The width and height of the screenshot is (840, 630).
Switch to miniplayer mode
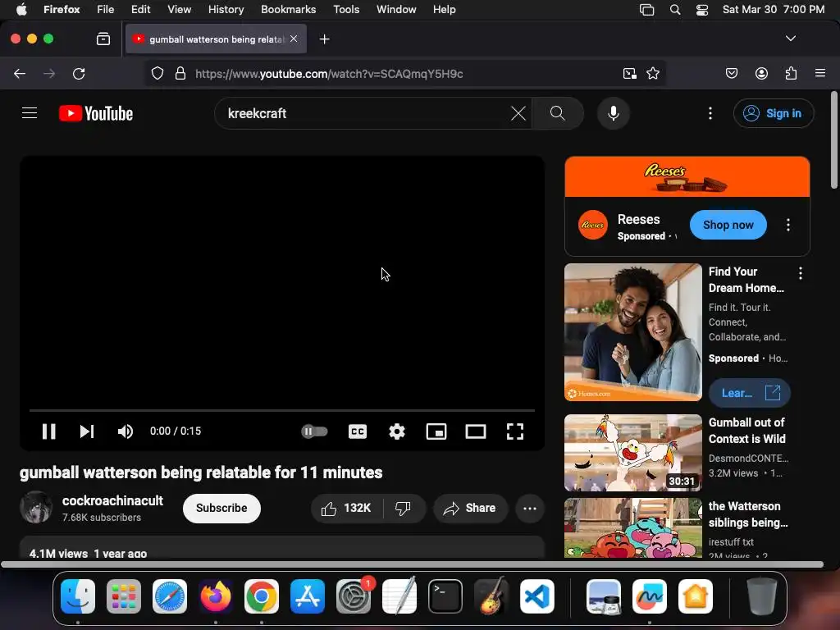coord(436,431)
